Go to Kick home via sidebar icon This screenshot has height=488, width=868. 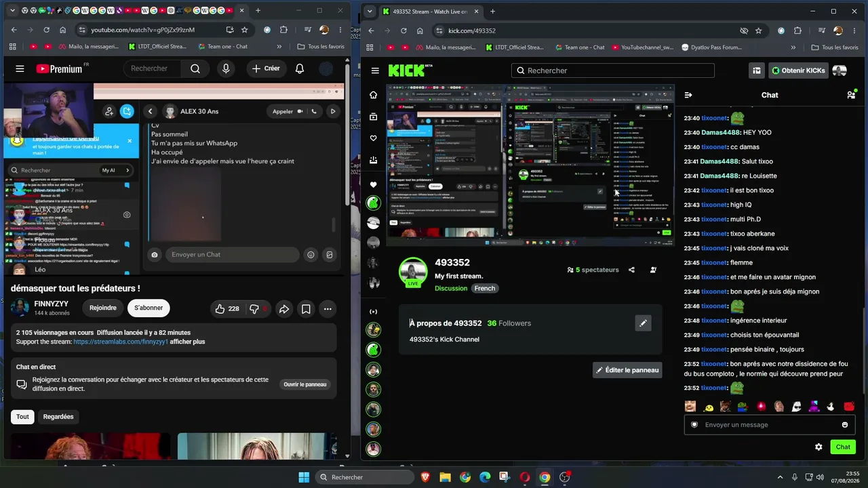pos(373,95)
